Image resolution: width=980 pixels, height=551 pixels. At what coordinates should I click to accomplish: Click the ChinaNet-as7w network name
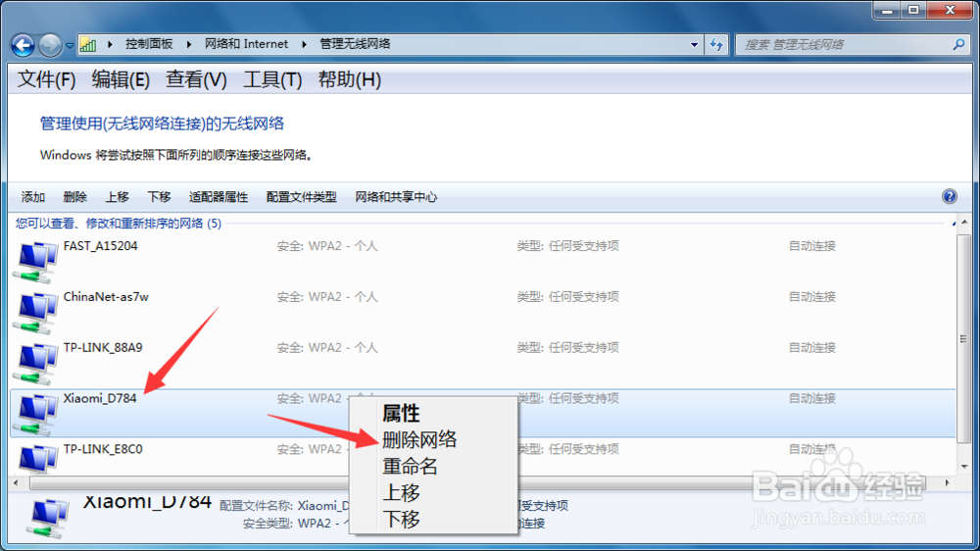pyautogui.click(x=106, y=296)
